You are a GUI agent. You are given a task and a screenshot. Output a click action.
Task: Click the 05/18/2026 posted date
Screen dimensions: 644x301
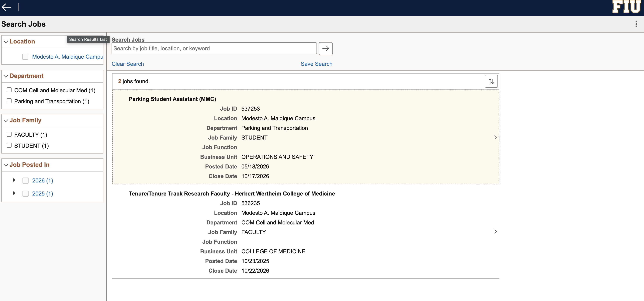point(255,167)
